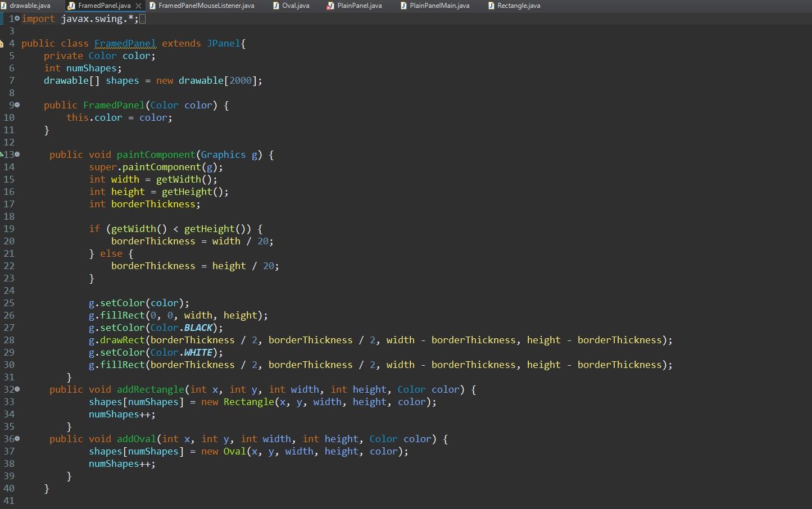Screen dimensions: 812x509
Task: Click the addOval method name on line 36
Action: pyautogui.click(x=136, y=439)
